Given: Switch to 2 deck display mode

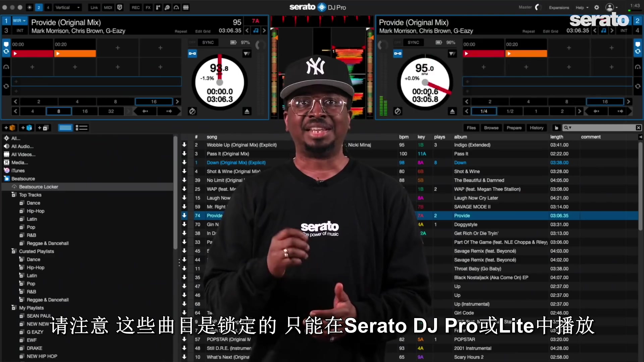Looking at the screenshot, I should pos(39,7).
